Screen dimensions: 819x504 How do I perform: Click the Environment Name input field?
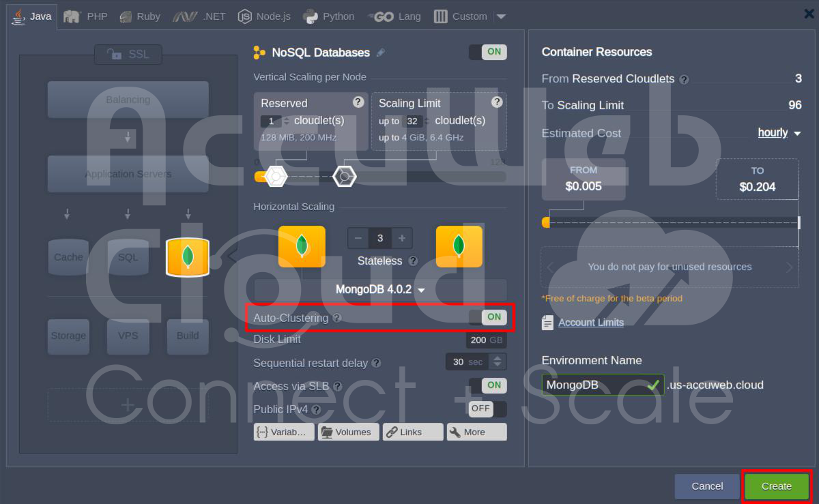click(x=594, y=385)
